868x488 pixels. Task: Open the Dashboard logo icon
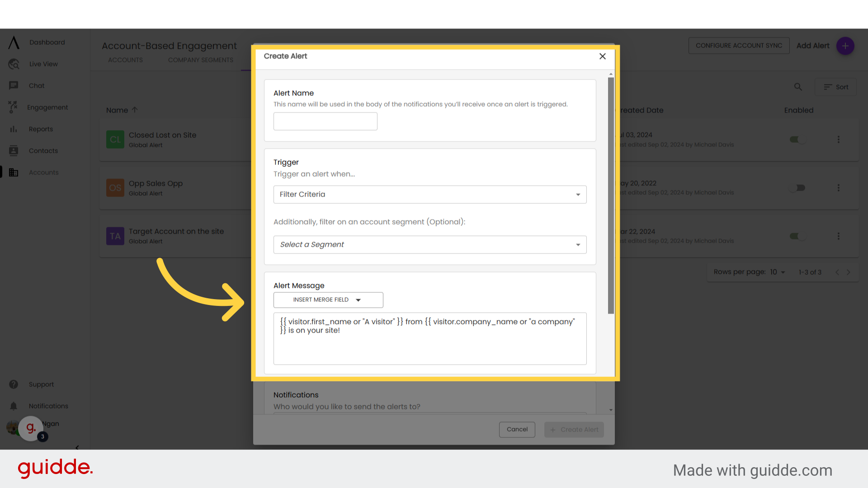(14, 42)
